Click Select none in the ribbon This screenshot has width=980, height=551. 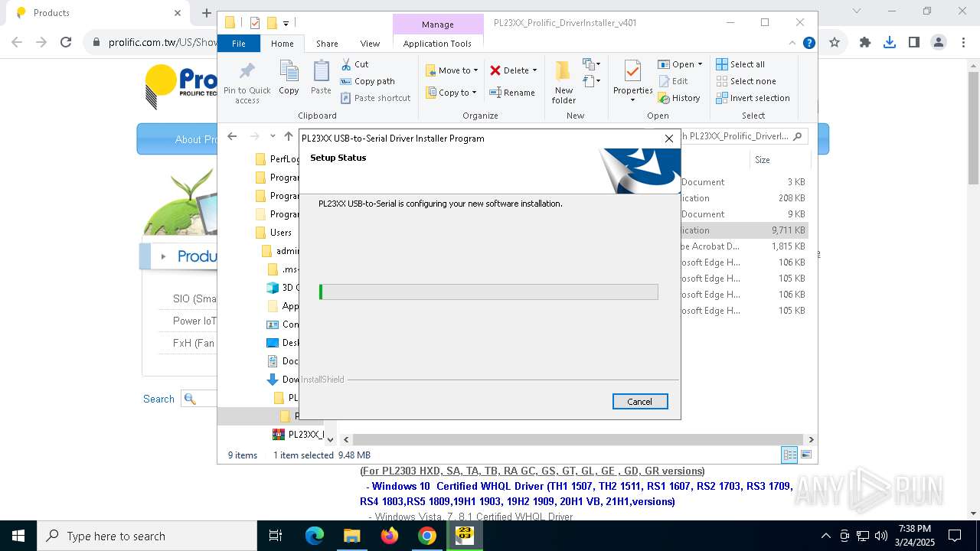pos(746,81)
